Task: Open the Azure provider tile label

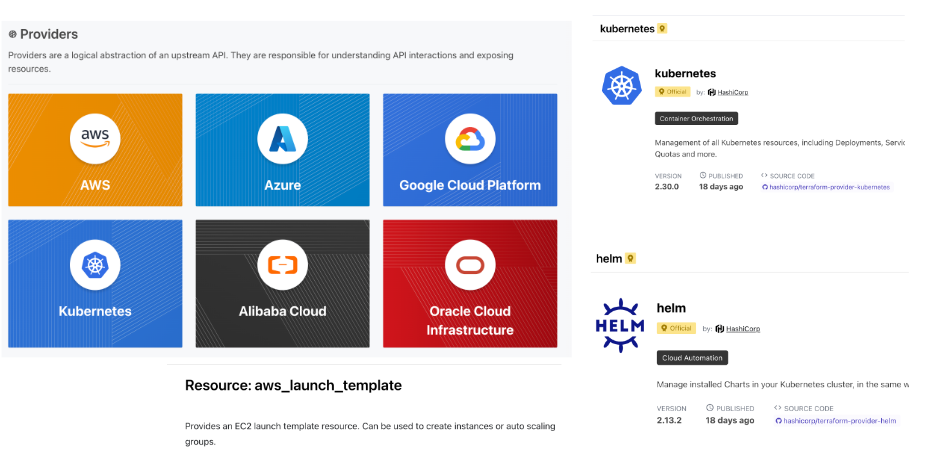Action: tap(283, 185)
